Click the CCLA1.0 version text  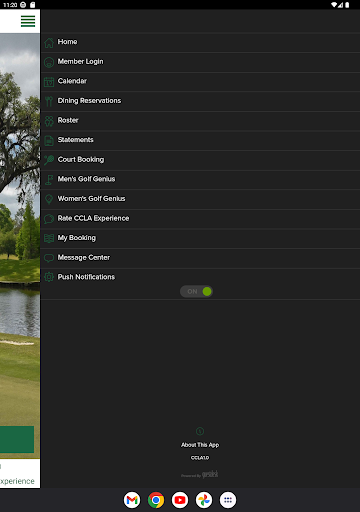tap(200, 458)
